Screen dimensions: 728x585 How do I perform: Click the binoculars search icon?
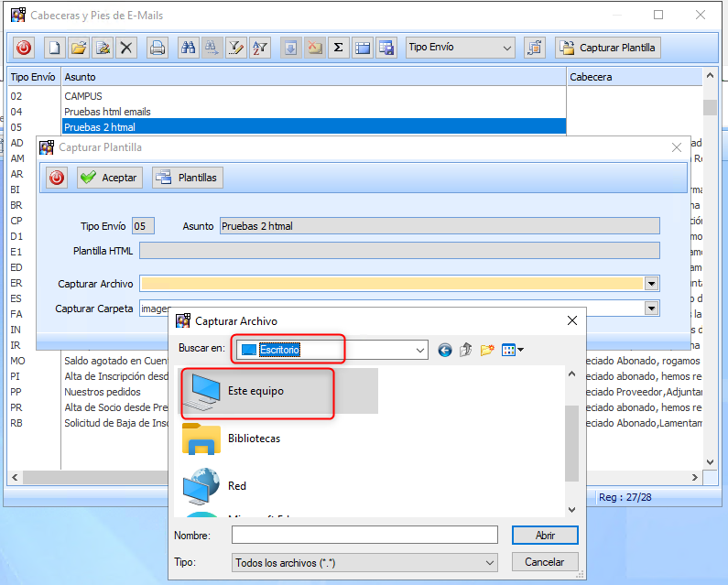tap(188, 48)
